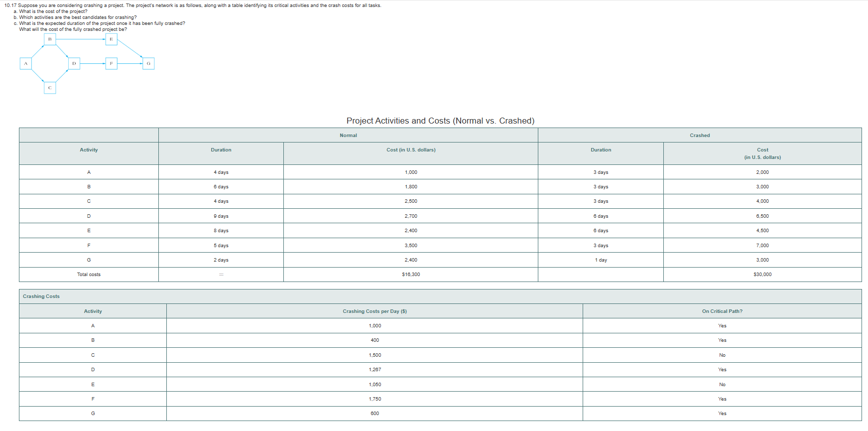Click the 'Crashed' column group header
Screen dimensions: 868x431
700,136
